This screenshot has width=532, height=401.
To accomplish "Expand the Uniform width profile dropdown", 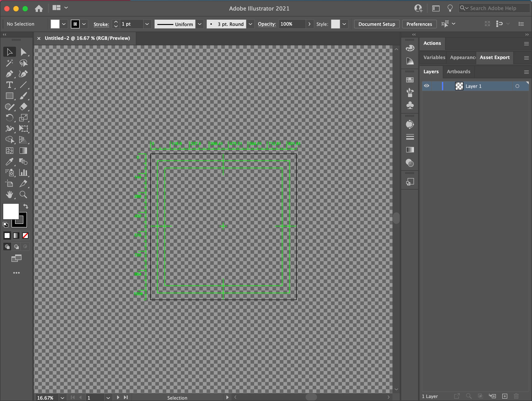I will click(x=200, y=24).
